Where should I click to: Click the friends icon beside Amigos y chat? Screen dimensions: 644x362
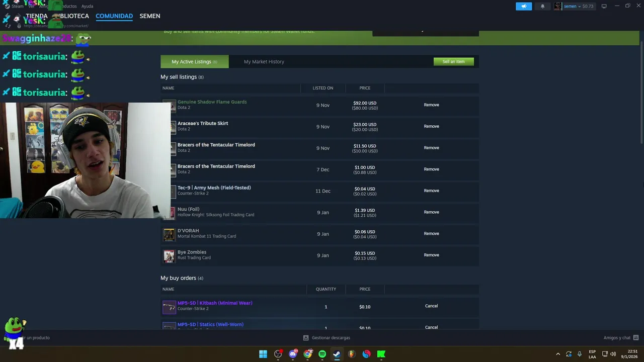pyautogui.click(x=636, y=338)
